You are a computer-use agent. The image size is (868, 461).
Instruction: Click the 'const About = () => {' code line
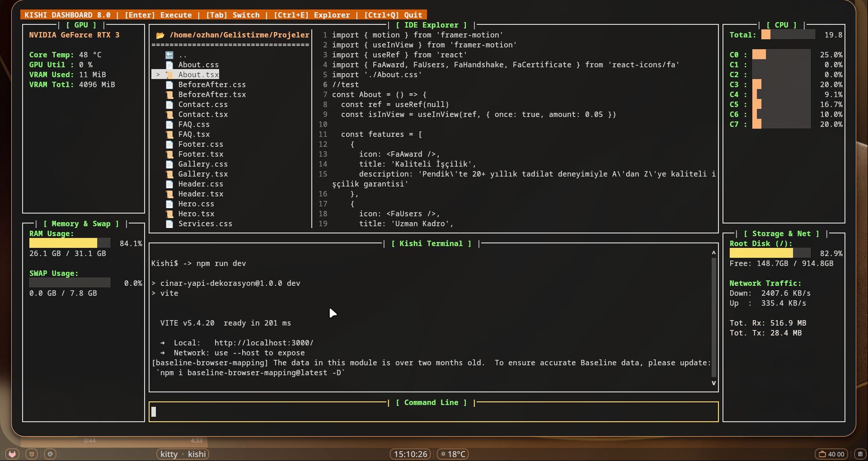point(380,95)
